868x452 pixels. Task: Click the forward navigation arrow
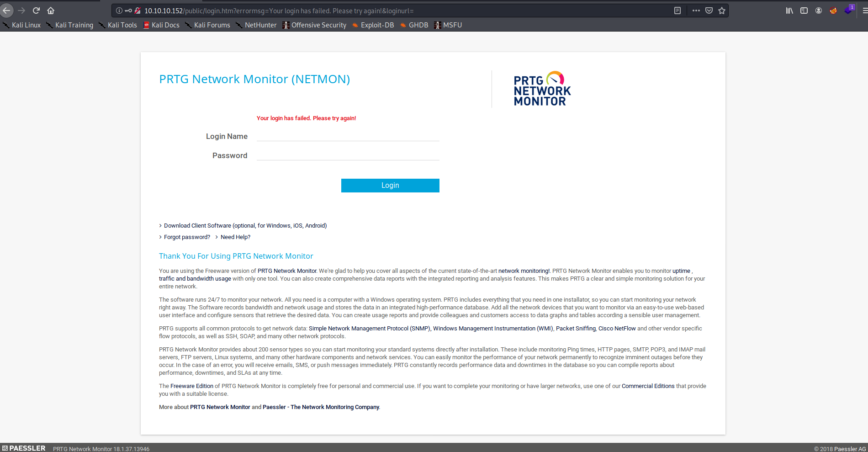coord(21,10)
